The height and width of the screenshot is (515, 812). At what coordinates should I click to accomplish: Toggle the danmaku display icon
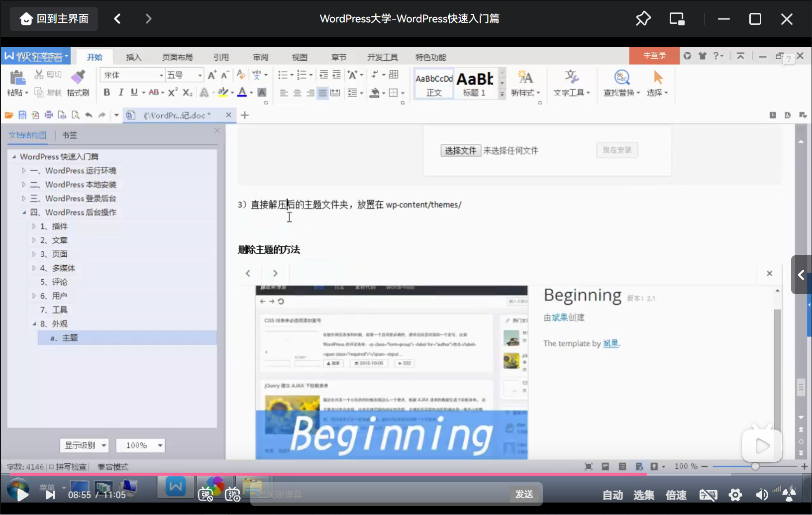click(205, 494)
